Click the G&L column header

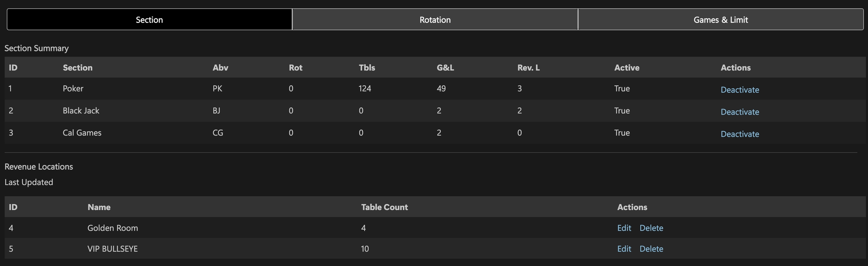(445, 68)
